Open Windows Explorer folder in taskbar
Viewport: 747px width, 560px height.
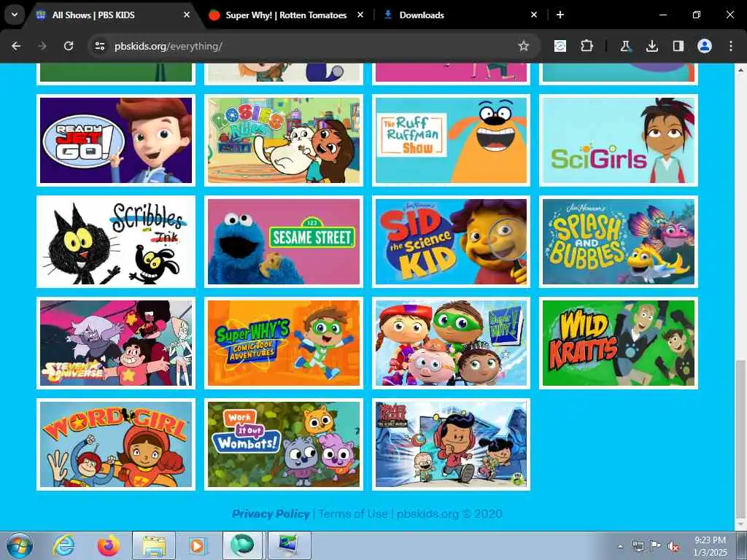click(x=153, y=545)
